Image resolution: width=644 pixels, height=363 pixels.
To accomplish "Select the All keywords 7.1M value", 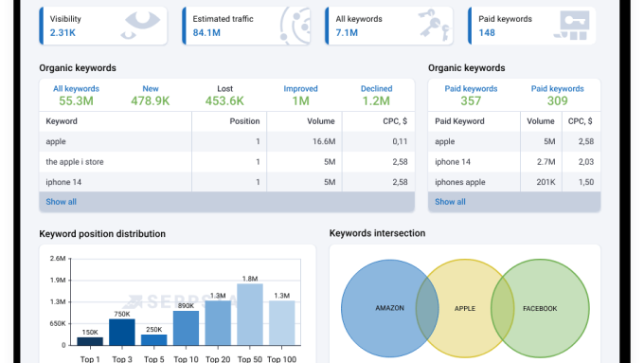I will (347, 32).
